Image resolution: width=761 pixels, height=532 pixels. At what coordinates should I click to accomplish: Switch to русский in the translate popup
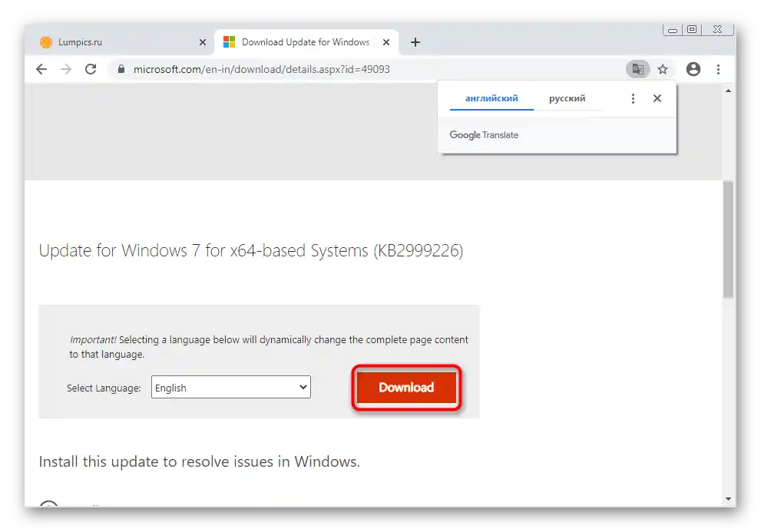[567, 98]
